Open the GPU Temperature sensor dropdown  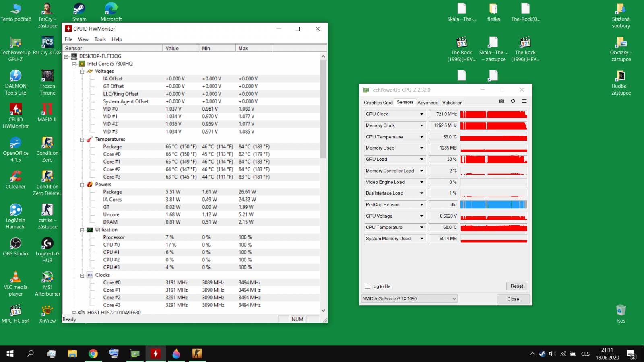pos(422,137)
